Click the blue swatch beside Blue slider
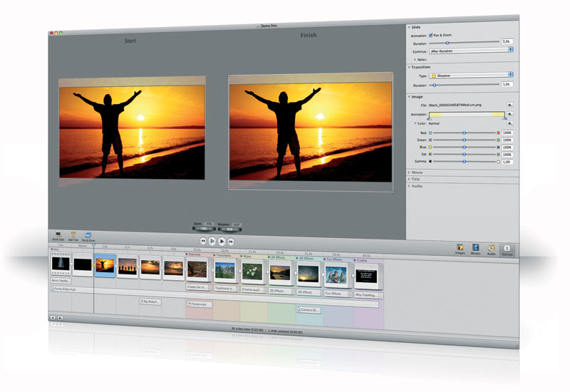570x392 pixels. pos(498,148)
